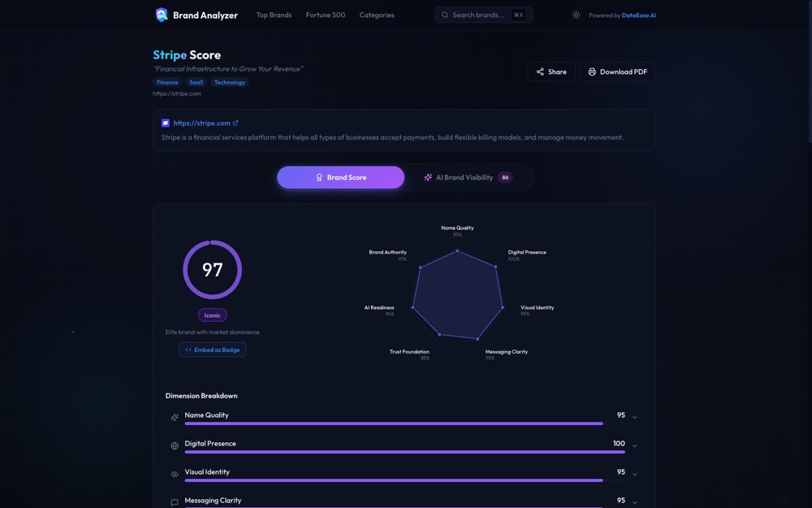
Task: Click the Visual Identity eye icon
Action: point(175,475)
